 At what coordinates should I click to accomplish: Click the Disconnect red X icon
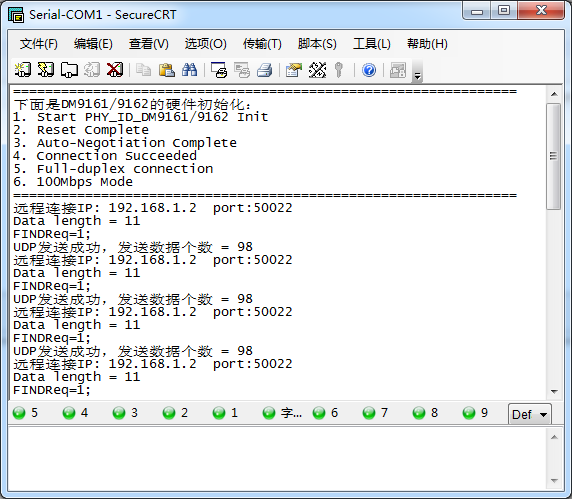tap(115, 70)
